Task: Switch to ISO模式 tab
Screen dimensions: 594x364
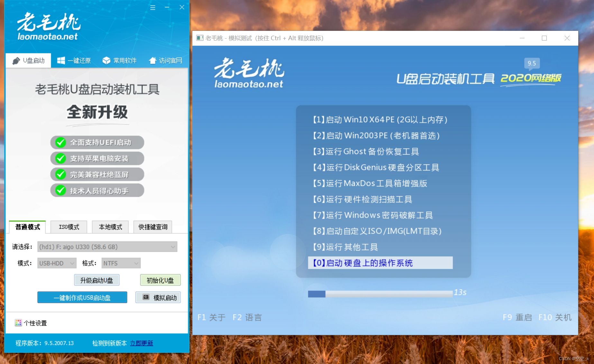Action: pos(69,227)
